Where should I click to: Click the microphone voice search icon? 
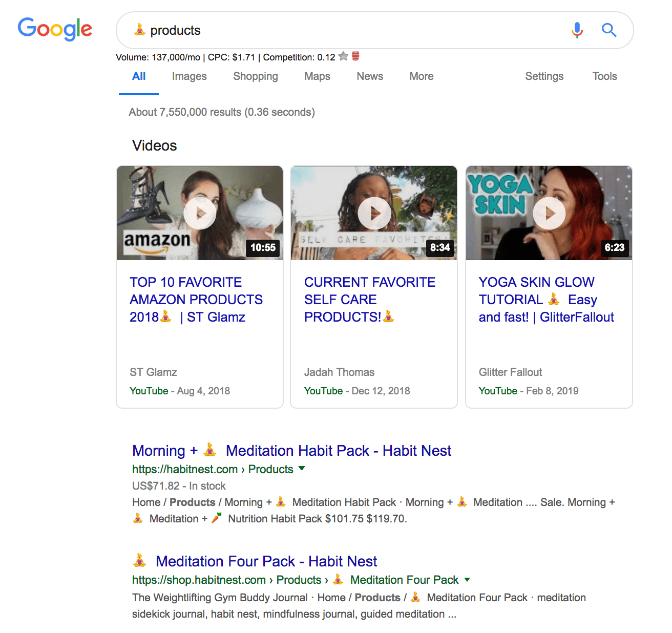pyautogui.click(x=577, y=30)
